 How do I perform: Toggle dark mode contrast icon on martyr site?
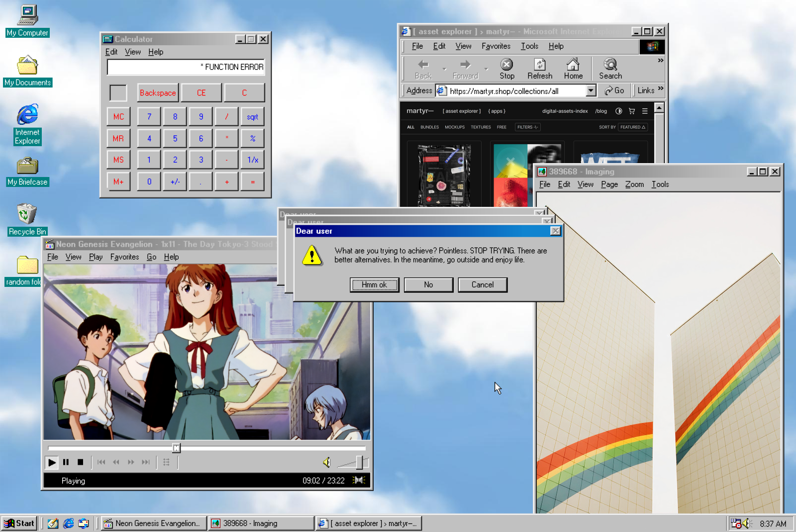[x=619, y=111]
